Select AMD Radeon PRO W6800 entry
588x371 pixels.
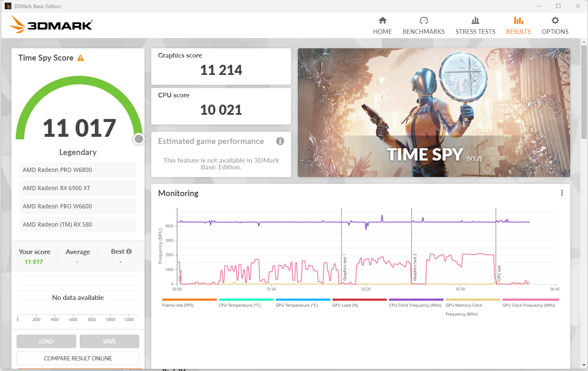pos(78,170)
